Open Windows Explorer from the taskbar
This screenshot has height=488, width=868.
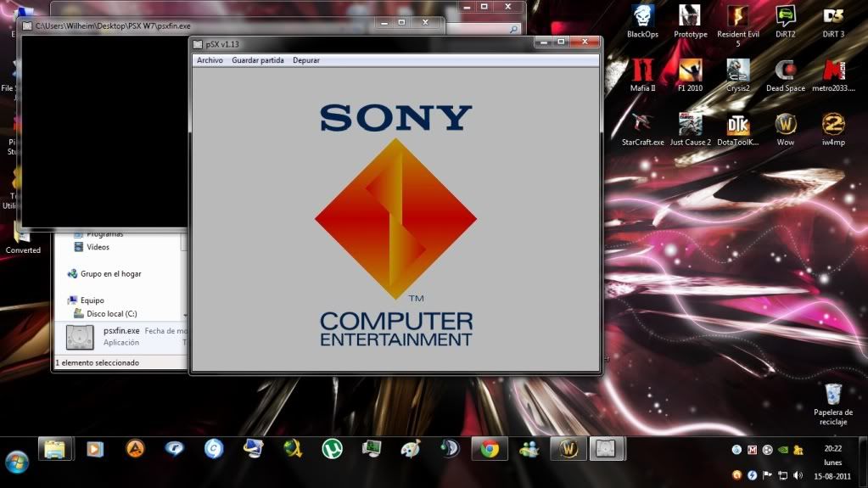tap(55, 449)
